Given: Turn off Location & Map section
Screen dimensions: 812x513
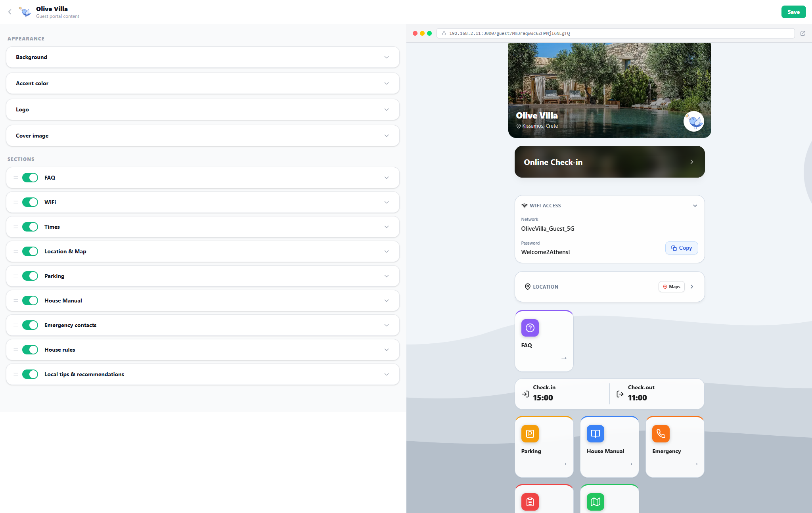Looking at the screenshot, I should click(x=30, y=251).
